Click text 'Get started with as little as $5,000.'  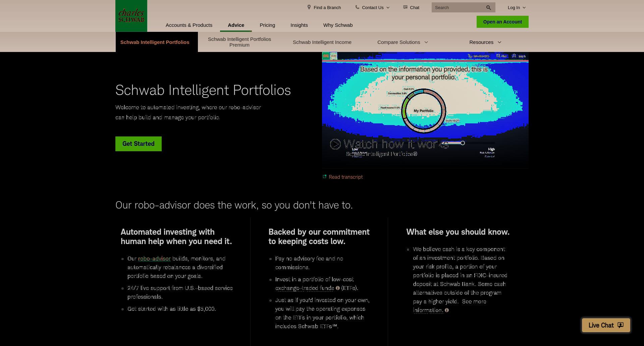pyautogui.click(x=171, y=309)
